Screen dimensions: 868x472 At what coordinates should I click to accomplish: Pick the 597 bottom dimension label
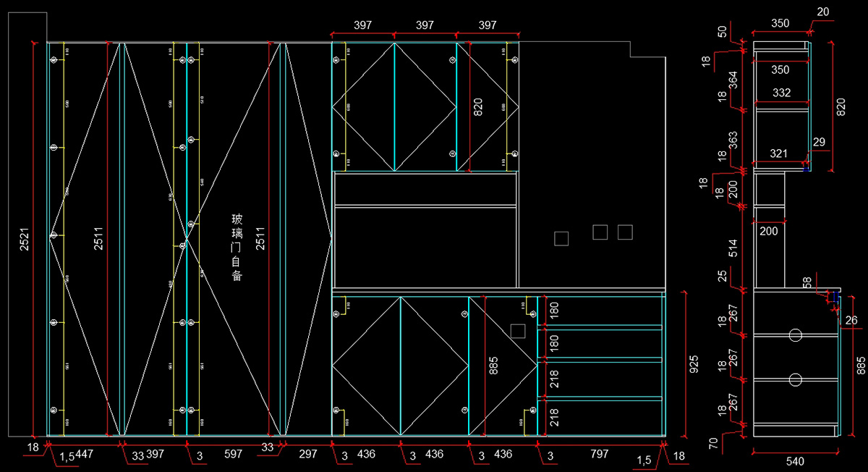(234, 454)
